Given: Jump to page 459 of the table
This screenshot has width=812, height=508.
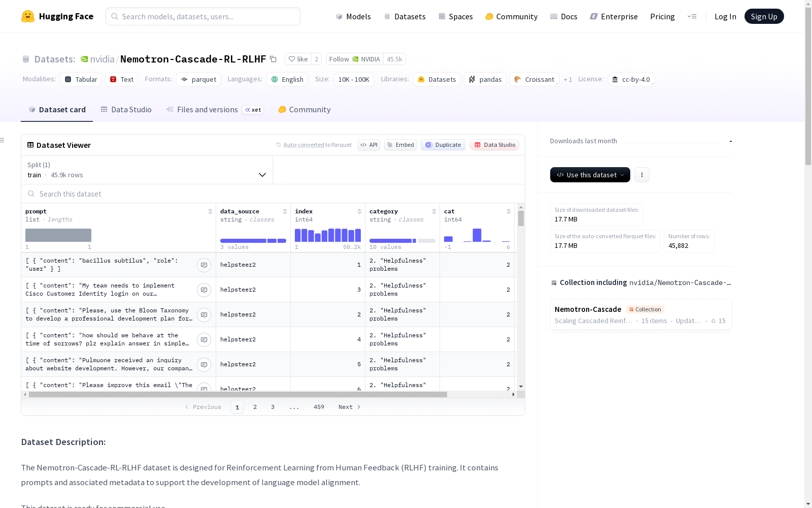Looking at the screenshot, I should tap(319, 407).
